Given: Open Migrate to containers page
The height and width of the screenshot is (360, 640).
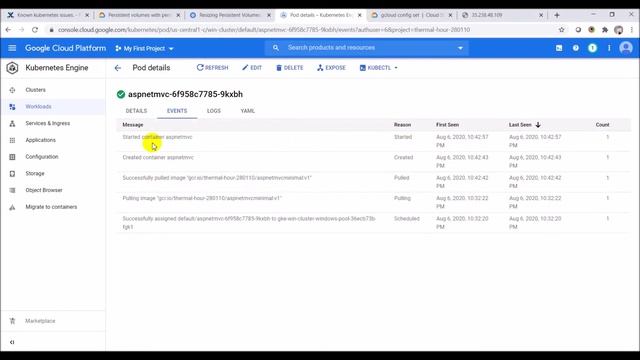Looking at the screenshot, I should (51, 207).
